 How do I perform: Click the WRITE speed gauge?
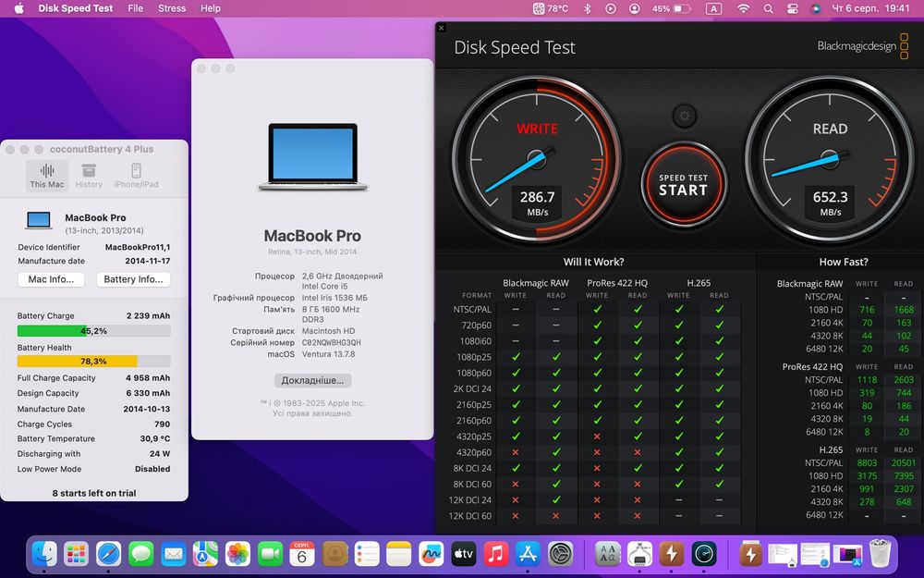(536, 159)
